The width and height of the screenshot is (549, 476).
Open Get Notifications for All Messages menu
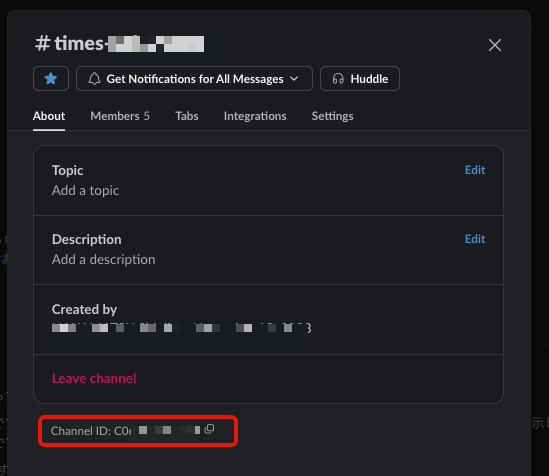coord(194,78)
